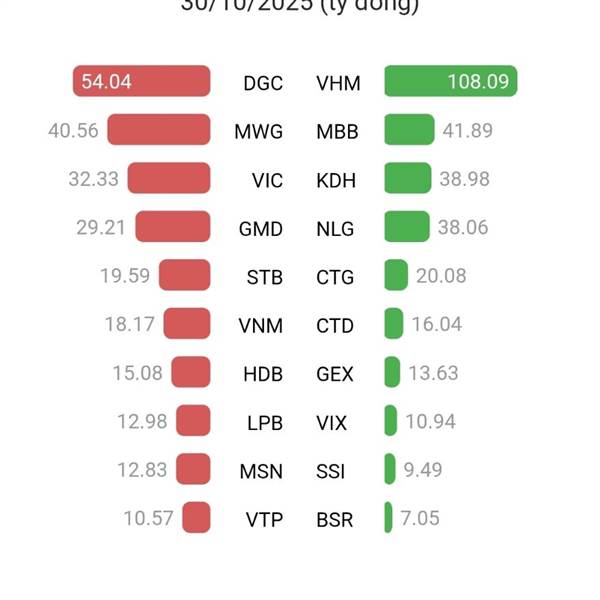Click the CTG ticker label
The height and width of the screenshot is (600, 600).
click(335, 277)
